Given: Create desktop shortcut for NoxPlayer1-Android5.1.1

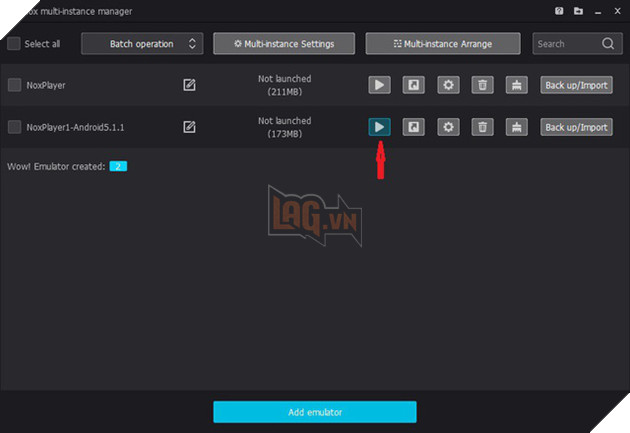Looking at the screenshot, I should (413, 127).
